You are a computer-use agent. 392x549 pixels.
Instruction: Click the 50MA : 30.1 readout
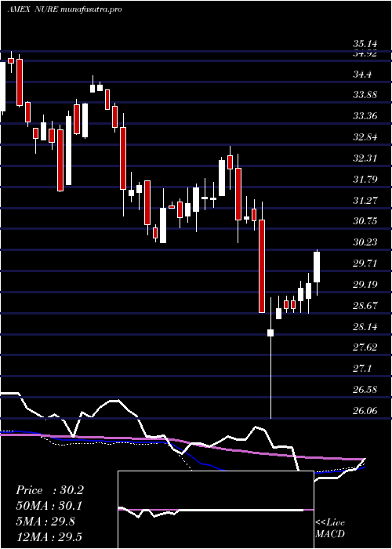tap(49, 506)
